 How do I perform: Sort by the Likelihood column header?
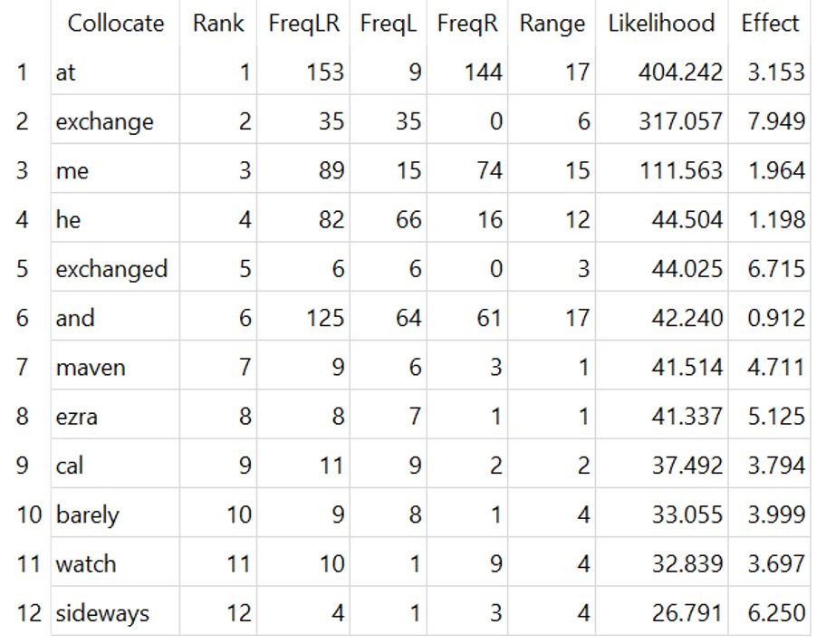(662, 24)
